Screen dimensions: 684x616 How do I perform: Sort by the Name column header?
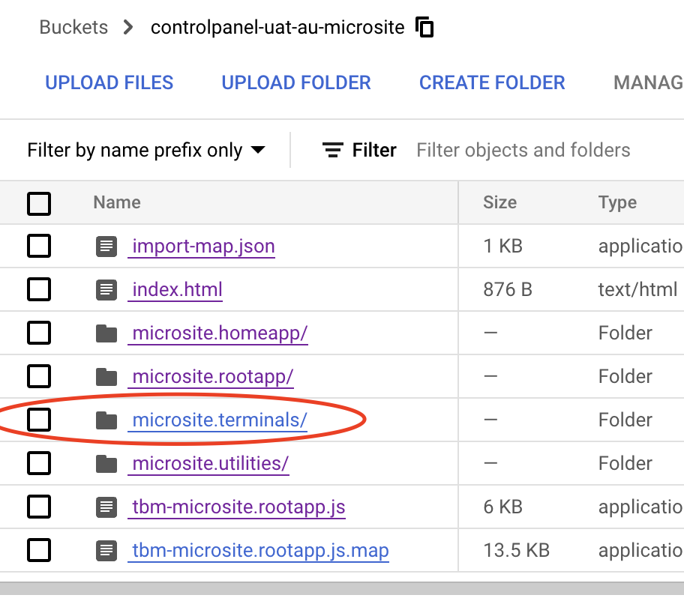click(117, 202)
